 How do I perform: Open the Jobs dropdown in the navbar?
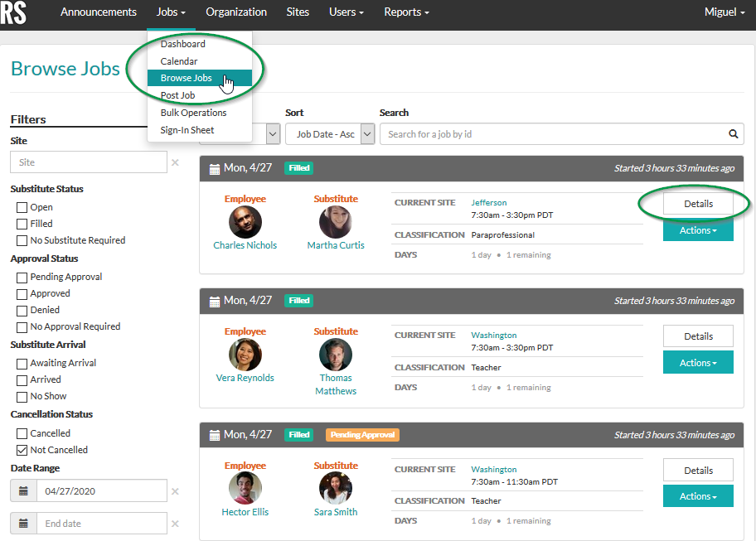coord(171,12)
